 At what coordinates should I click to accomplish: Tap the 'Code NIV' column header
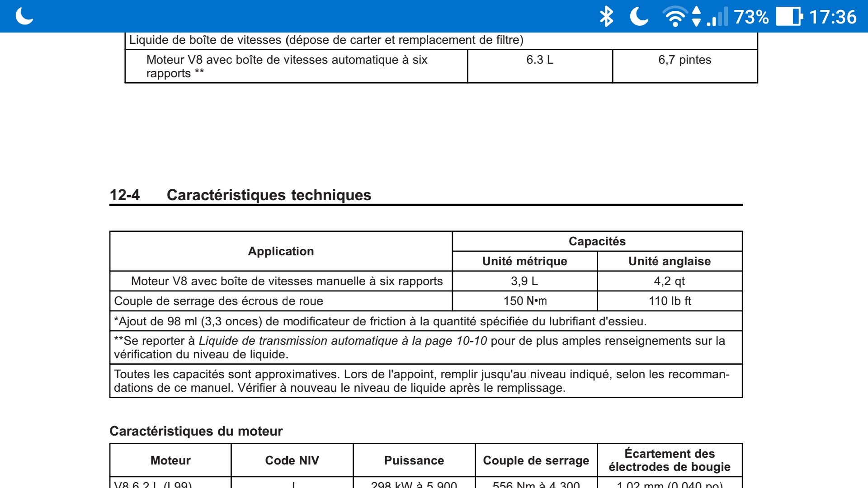pos(292,460)
